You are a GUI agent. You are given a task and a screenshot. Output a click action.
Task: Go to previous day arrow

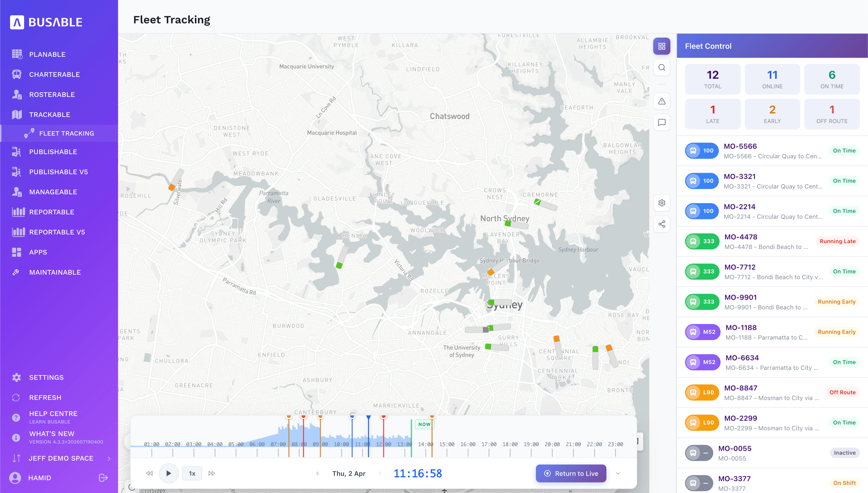pos(317,473)
